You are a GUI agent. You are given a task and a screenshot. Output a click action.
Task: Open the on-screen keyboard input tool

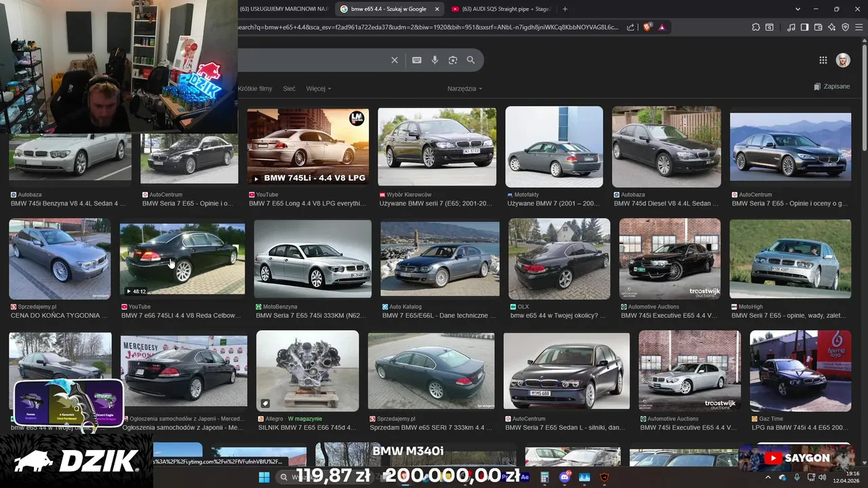click(x=416, y=60)
